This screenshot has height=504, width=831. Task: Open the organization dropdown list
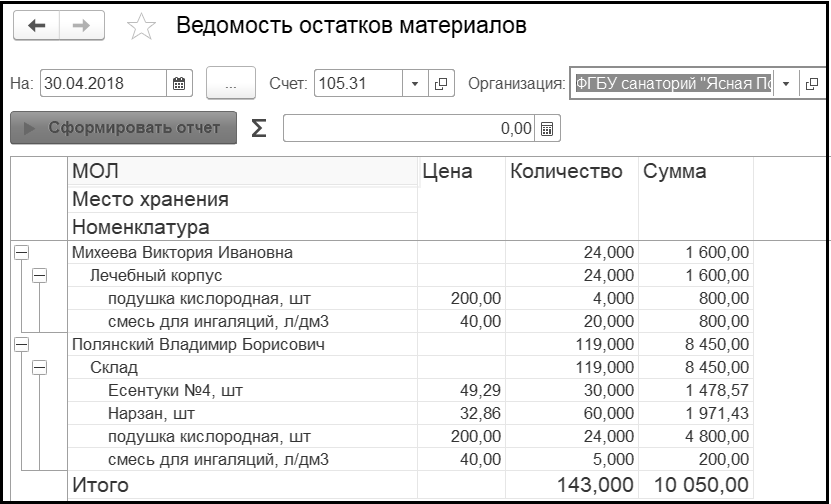[x=786, y=84]
